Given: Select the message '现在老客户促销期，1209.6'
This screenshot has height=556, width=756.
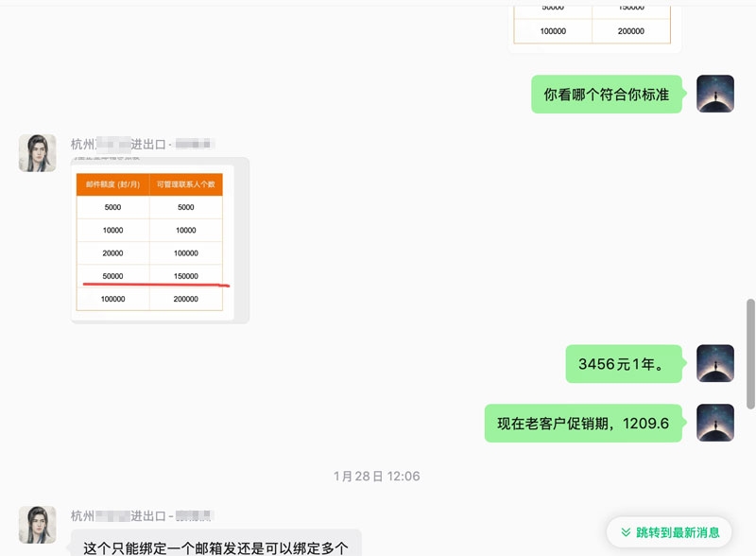Looking at the screenshot, I should point(583,424).
